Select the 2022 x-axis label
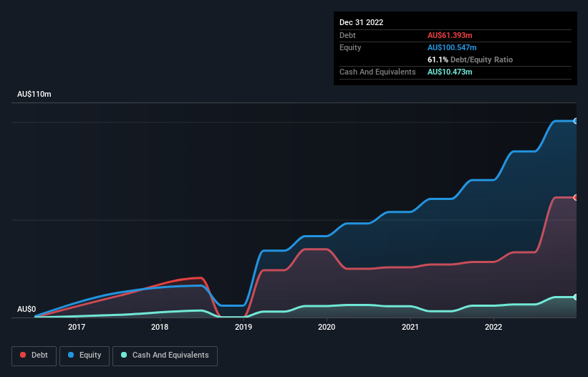Viewport: 588px width, 377px height. [x=493, y=327]
